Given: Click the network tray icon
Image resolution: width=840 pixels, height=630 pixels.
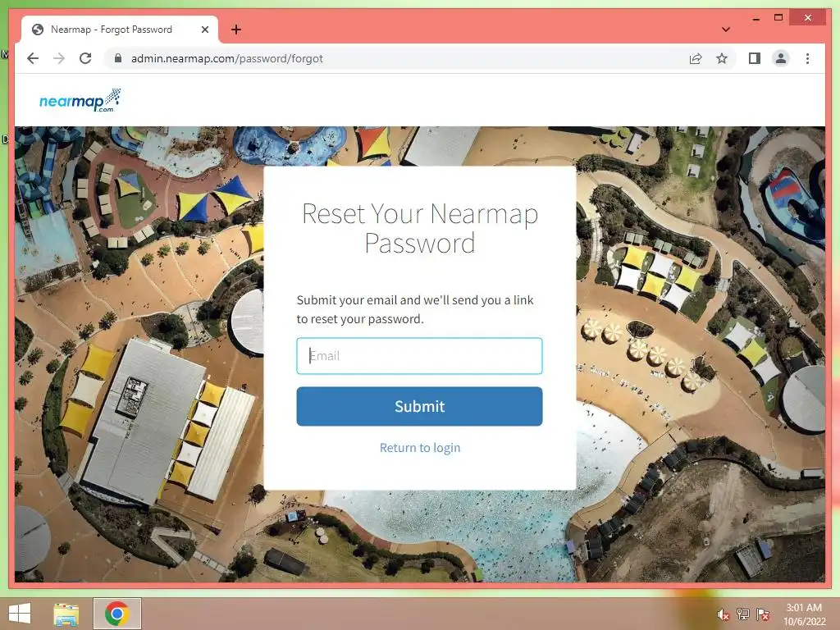Looking at the screenshot, I should (743, 614).
